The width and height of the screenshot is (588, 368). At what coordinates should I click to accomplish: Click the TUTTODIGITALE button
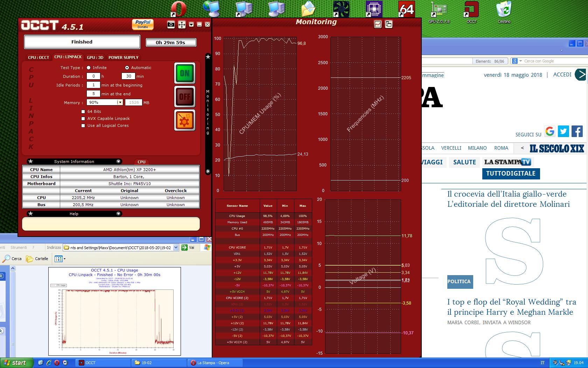[x=511, y=173]
